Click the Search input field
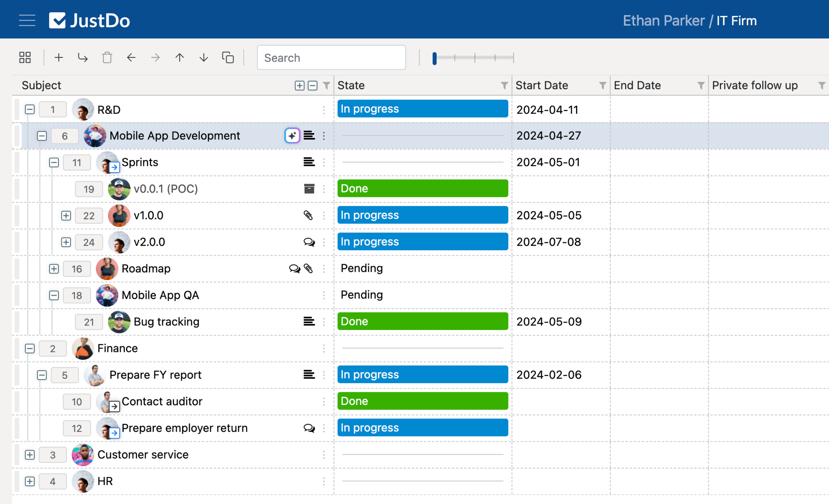Image resolution: width=829 pixels, height=504 pixels. click(x=331, y=58)
